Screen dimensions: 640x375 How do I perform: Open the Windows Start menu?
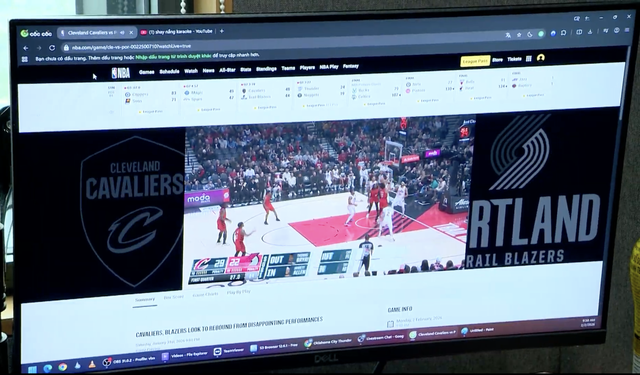(x=32, y=370)
